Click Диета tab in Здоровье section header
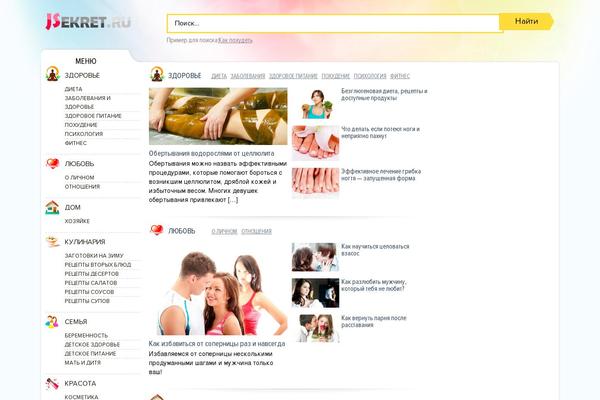Screen dimensions: 600x400 tap(219, 76)
